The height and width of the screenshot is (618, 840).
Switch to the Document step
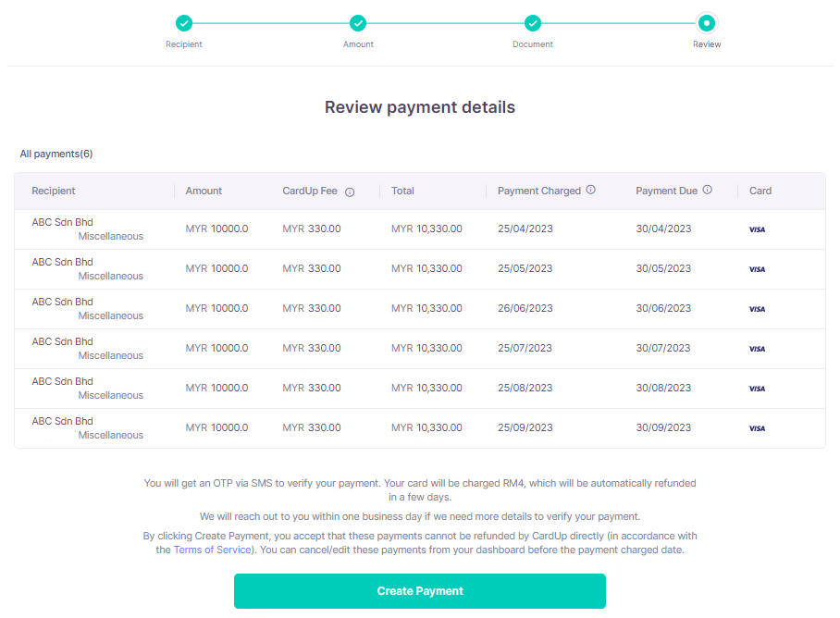(532, 43)
